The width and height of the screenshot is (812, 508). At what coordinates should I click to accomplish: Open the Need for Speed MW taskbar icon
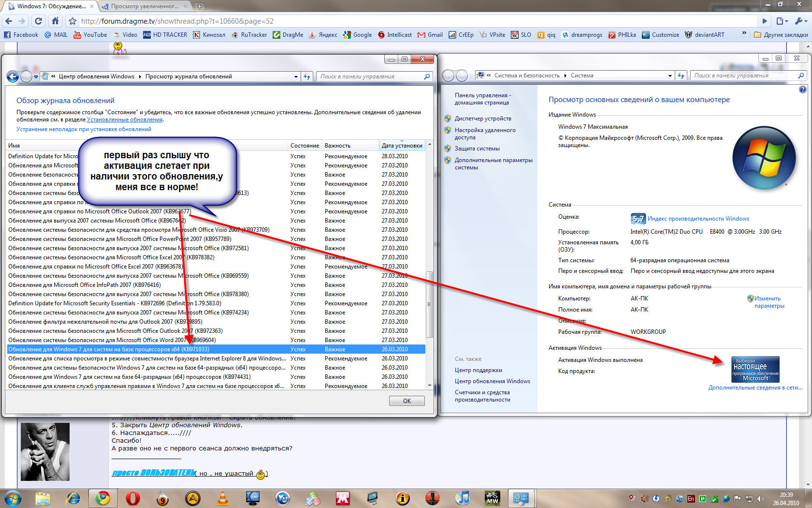pyautogui.click(x=493, y=498)
